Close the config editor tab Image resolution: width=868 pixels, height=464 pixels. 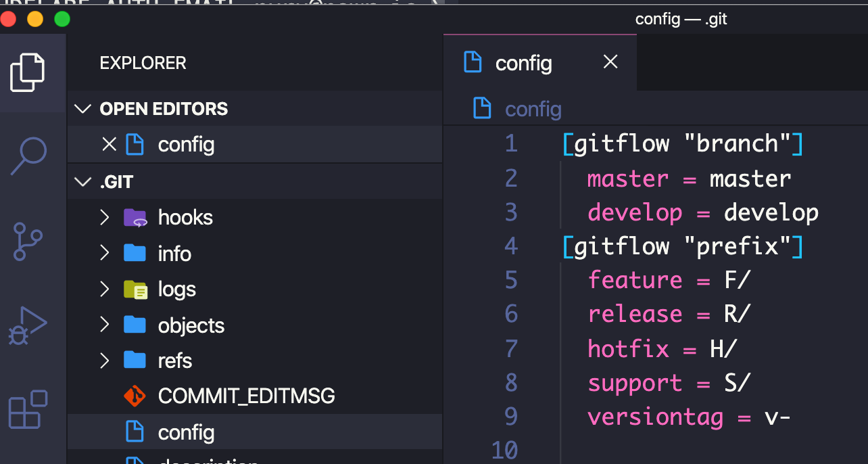[610, 62]
